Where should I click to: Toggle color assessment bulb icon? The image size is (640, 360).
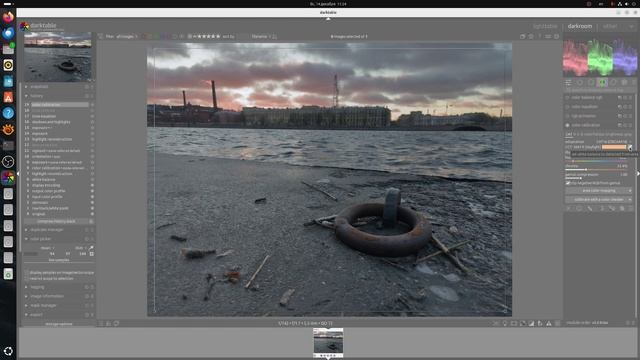coord(505,323)
